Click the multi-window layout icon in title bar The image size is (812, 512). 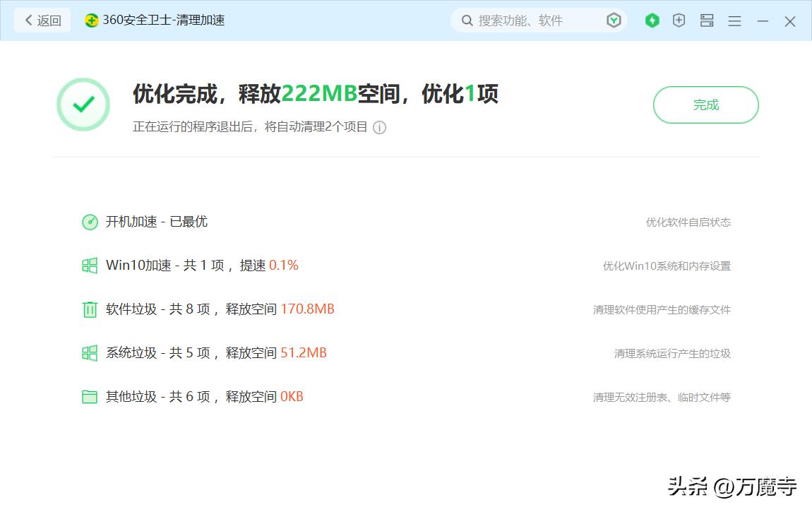coord(706,20)
